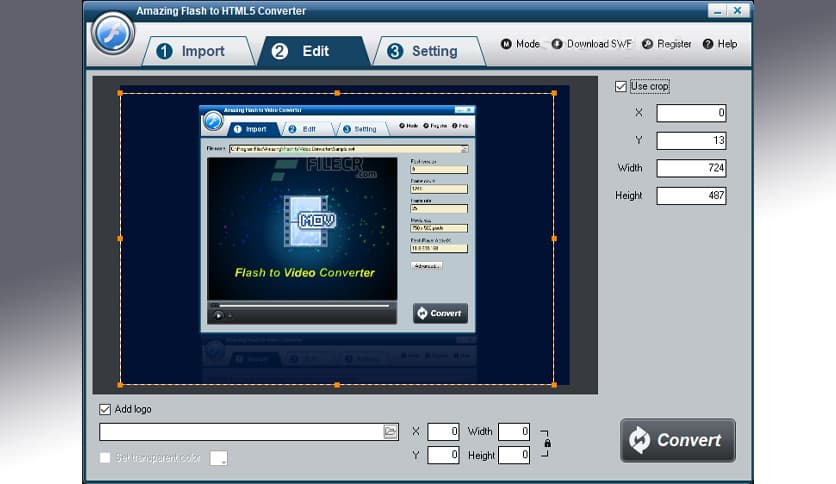Click the crop Height field showing 487

pos(691,196)
